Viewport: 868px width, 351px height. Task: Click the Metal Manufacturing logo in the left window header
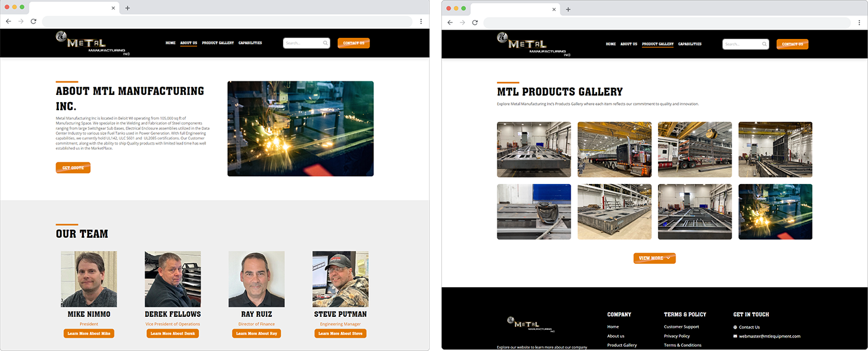point(93,43)
